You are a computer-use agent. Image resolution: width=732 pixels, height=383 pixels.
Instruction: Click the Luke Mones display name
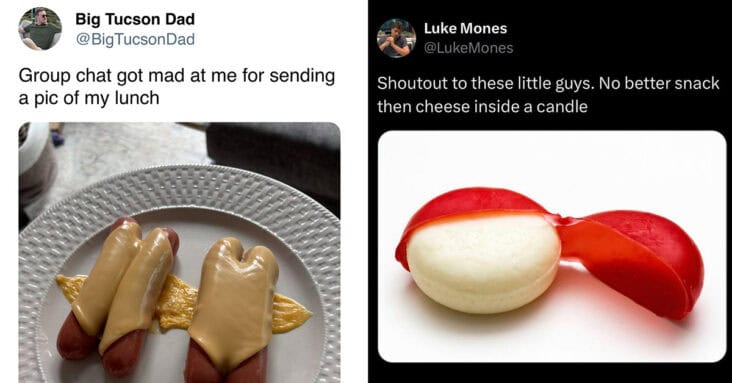tap(465, 28)
